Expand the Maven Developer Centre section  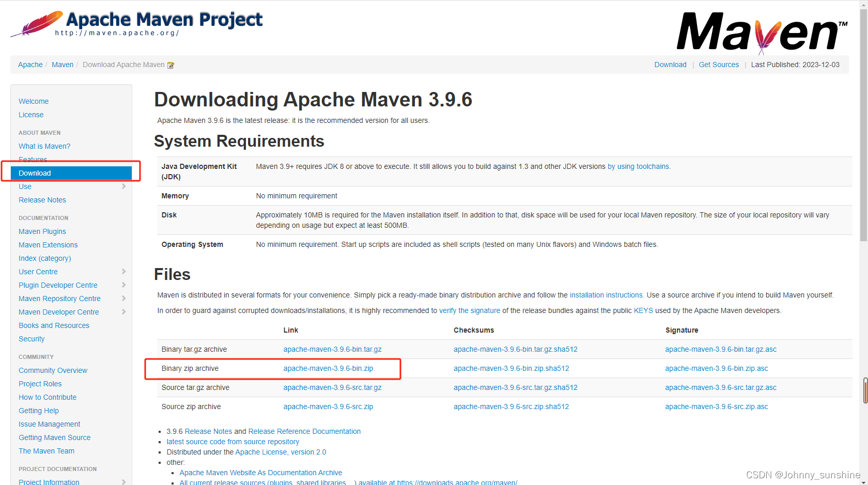click(x=124, y=311)
